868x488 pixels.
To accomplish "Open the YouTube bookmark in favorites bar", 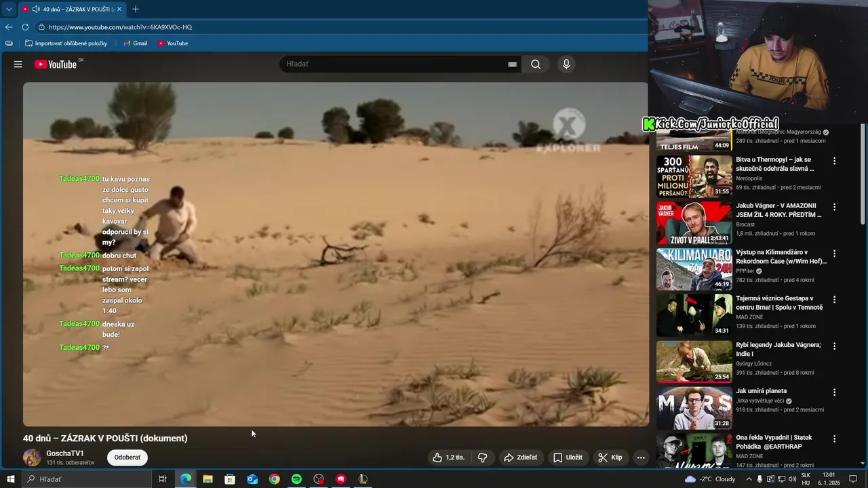I will [x=173, y=43].
